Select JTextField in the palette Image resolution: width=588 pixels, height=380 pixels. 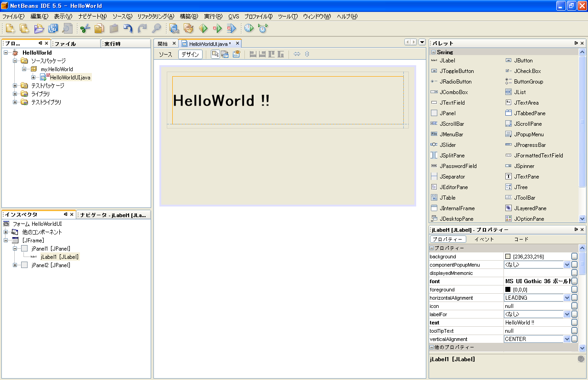pyautogui.click(x=452, y=103)
